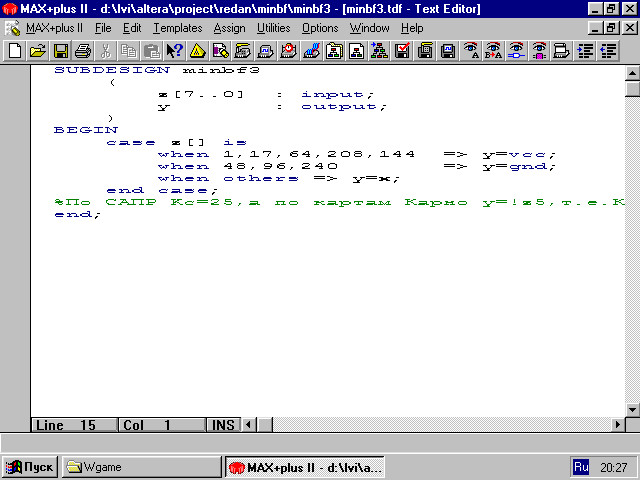The height and width of the screenshot is (480, 640).
Task: Click the 'end case;' line
Action: [x=162, y=191]
